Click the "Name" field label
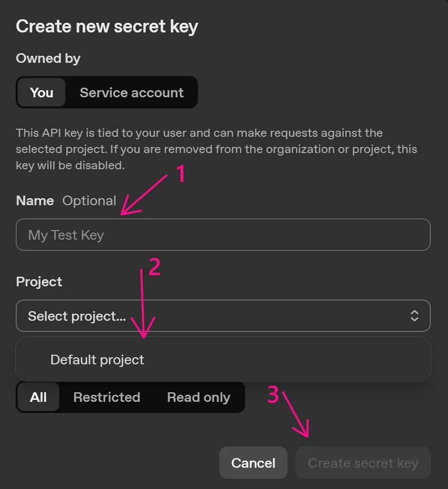This screenshot has width=448, height=489. [35, 201]
